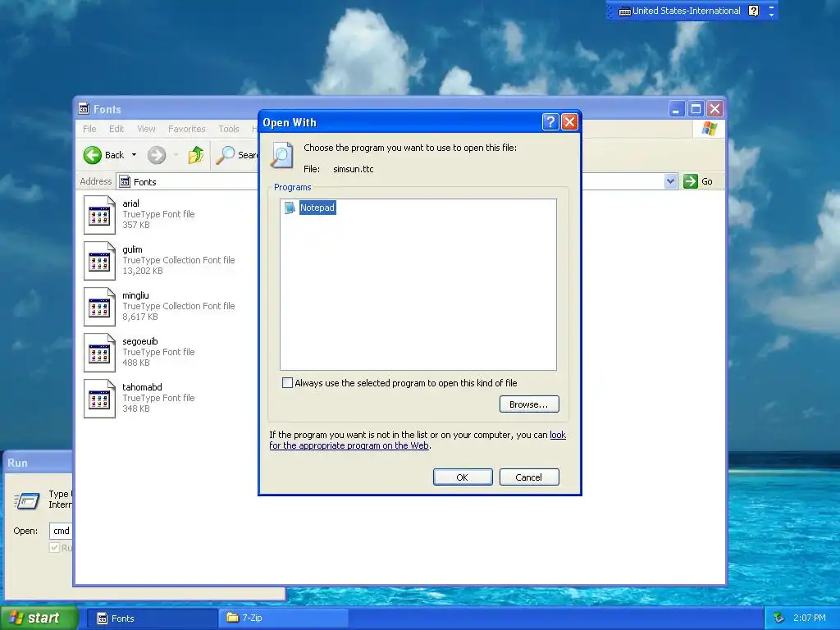Enable always use the selected program checkbox
Image resolution: width=840 pixels, height=630 pixels.
coord(288,383)
